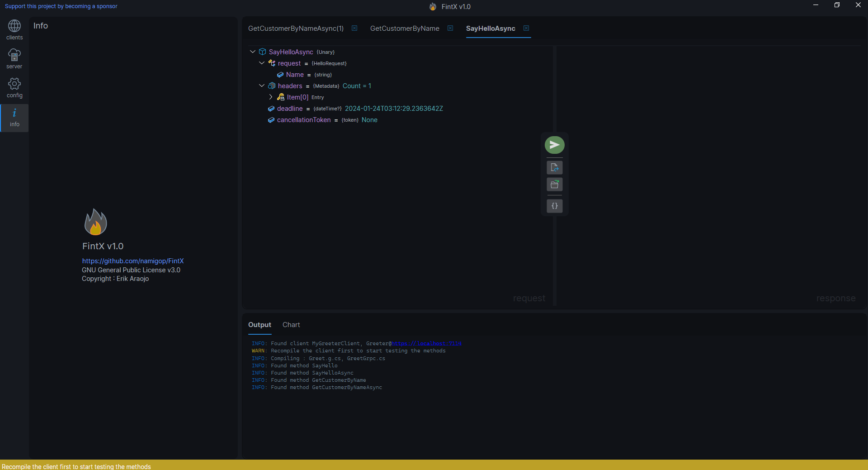Collapse the SayHelloAsync tree root
Viewport: 868px width, 470px height.
tap(253, 52)
